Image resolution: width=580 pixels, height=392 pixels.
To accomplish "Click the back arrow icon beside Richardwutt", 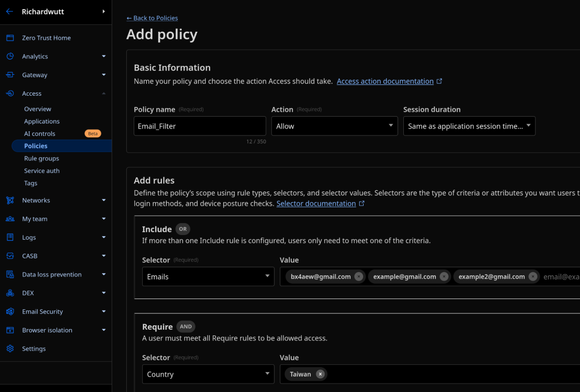I will pyautogui.click(x=9, y=11).
